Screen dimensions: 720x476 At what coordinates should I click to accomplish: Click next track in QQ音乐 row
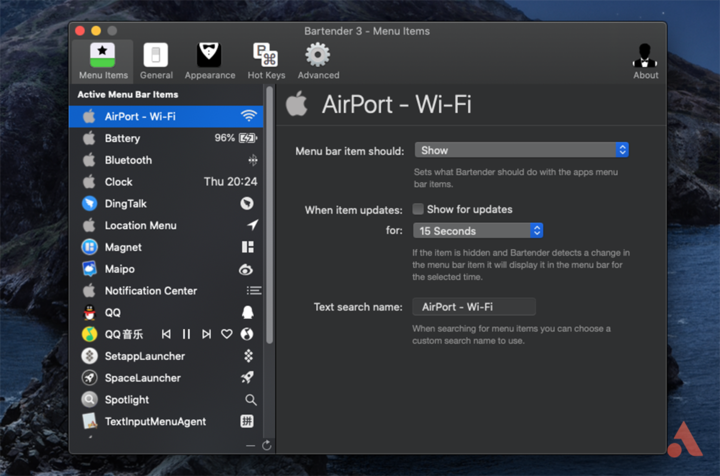(x=206, y=334)
